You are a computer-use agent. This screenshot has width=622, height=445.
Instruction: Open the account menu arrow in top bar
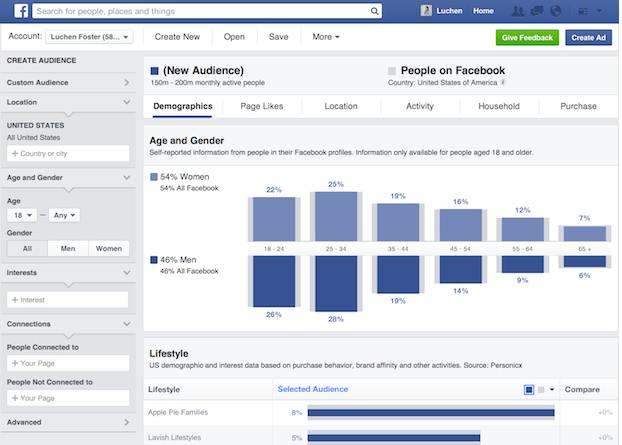599,11
